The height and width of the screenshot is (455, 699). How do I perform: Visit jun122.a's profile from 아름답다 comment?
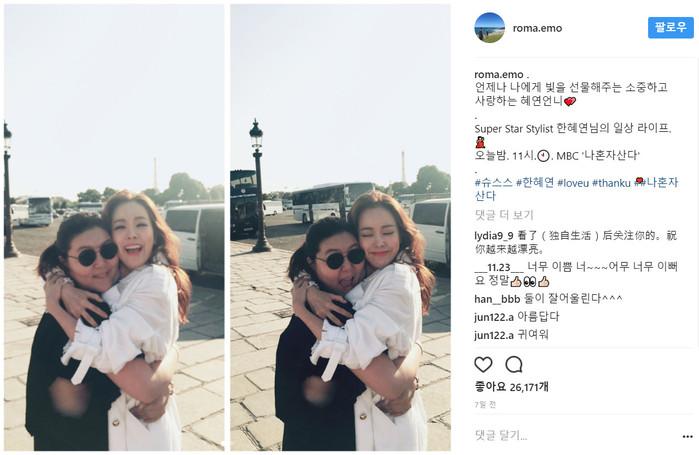coord(494,317)
